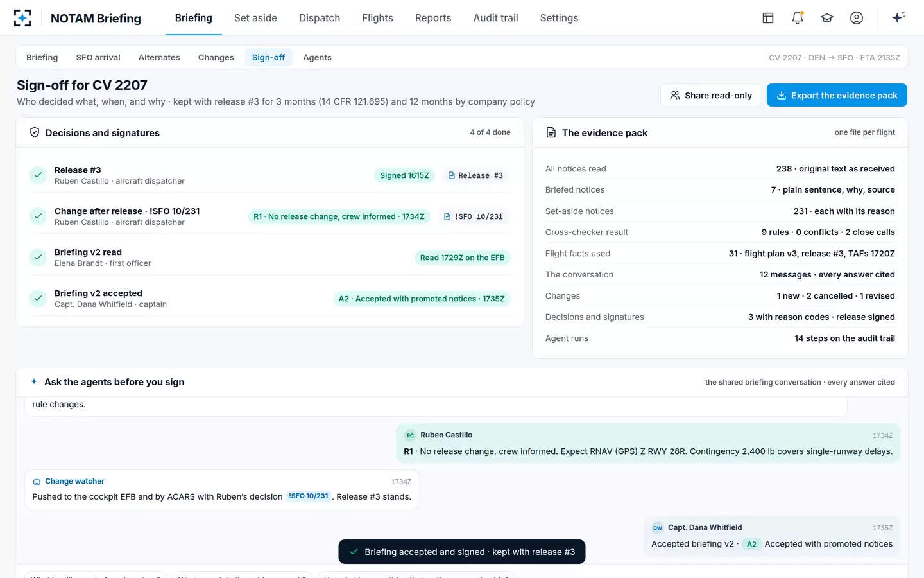This screenshot has width=924, height=578.
Task: Go to the Flights tab
Action: click(x=377, y=18)
